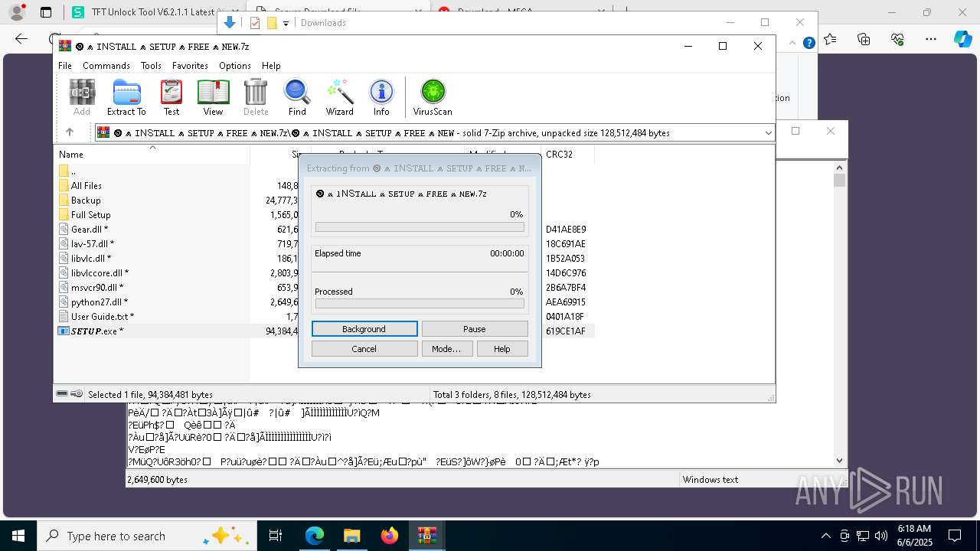Viewport: 980px width, 551px height.
Task: Run the Test archive tool
Action: pos(171,98)
